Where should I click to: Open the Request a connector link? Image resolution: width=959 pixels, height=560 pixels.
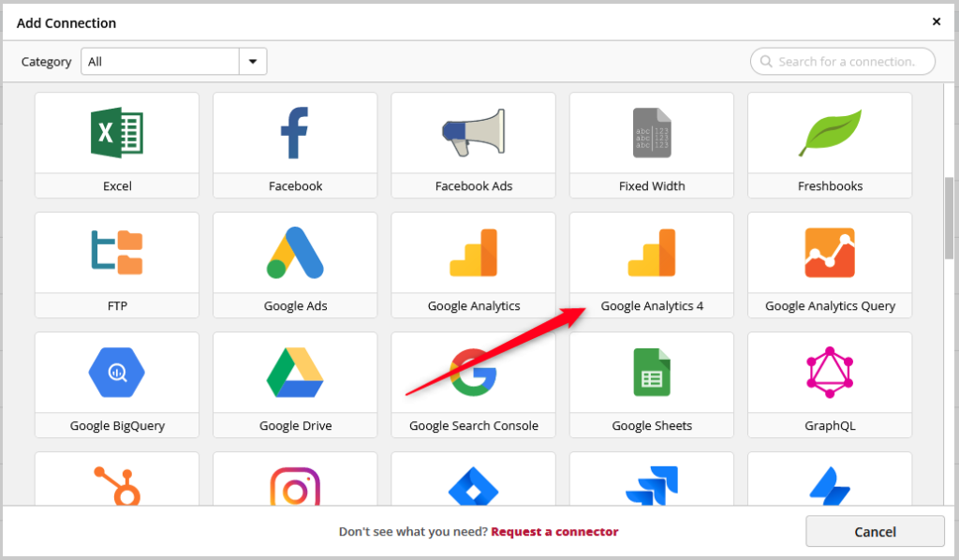coord(554,531)
